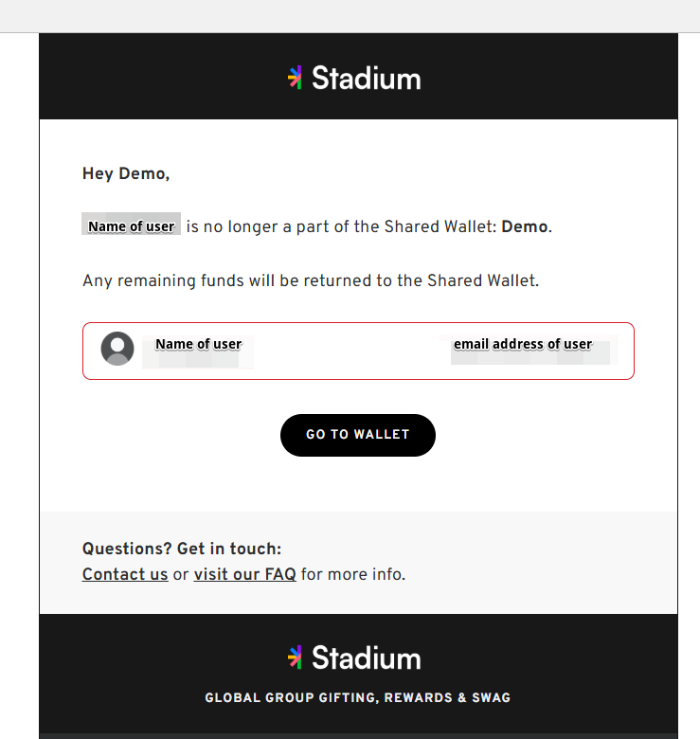
Task: Click the 'for more info.' text
Action: click(x=352, y=574)
